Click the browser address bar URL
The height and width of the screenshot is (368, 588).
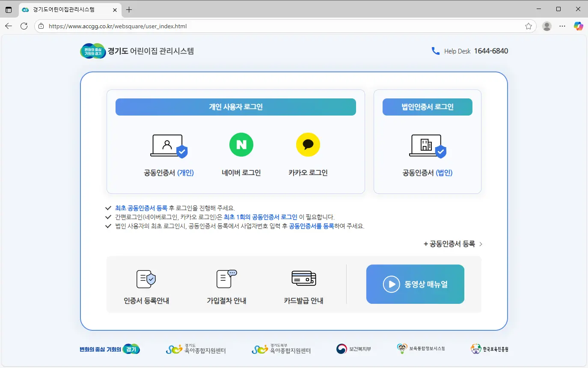[257, 26]
